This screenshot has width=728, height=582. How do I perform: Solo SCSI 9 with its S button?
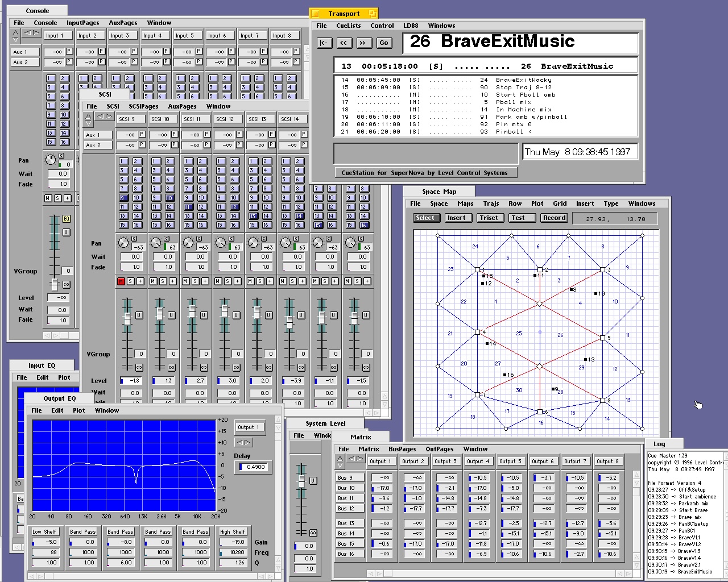(x=130, y=281)
